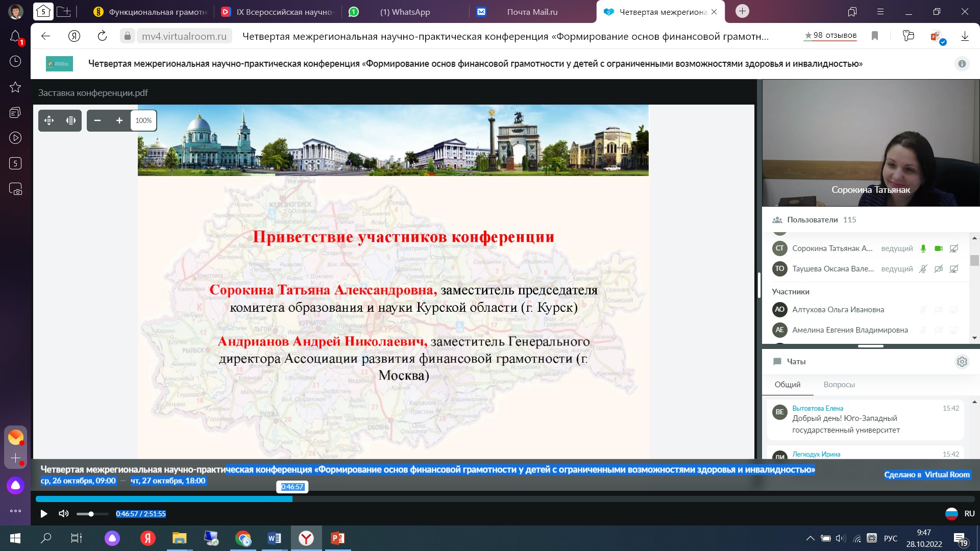This screenshot has height=551, width=980.
Task: Click the conference info icon
Action: 962,64
